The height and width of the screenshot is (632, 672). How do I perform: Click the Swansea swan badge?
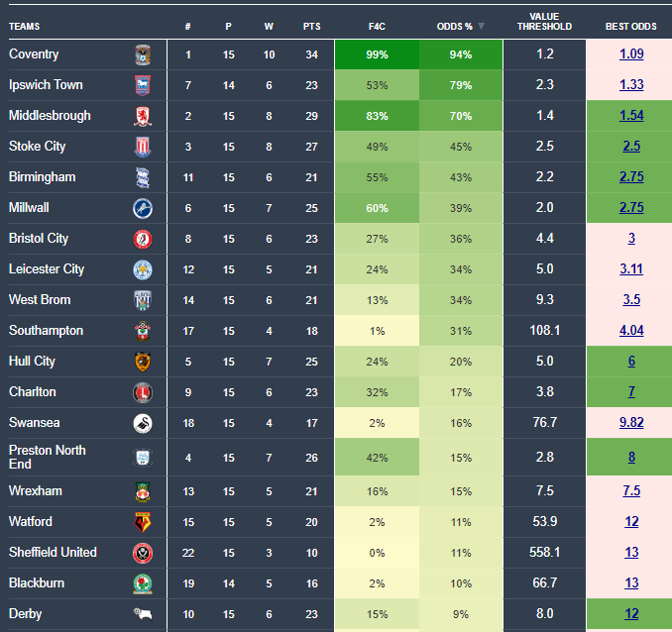[143, 423]
